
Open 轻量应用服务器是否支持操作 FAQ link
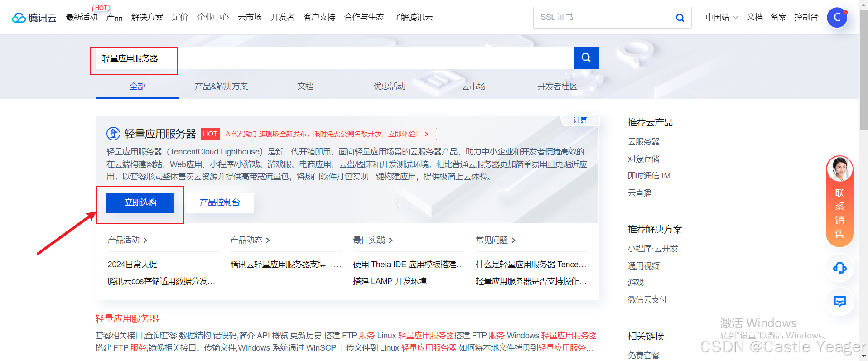tap(531, 281)
